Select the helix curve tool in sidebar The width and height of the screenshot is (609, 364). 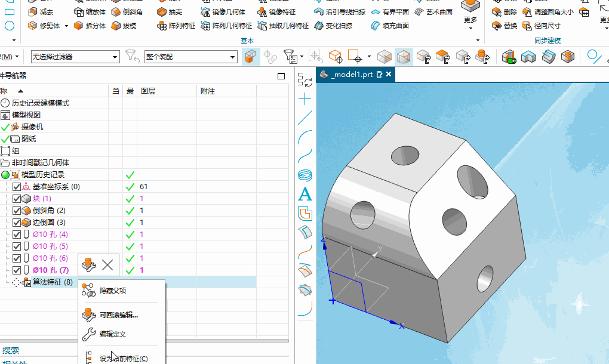[305, 175]
